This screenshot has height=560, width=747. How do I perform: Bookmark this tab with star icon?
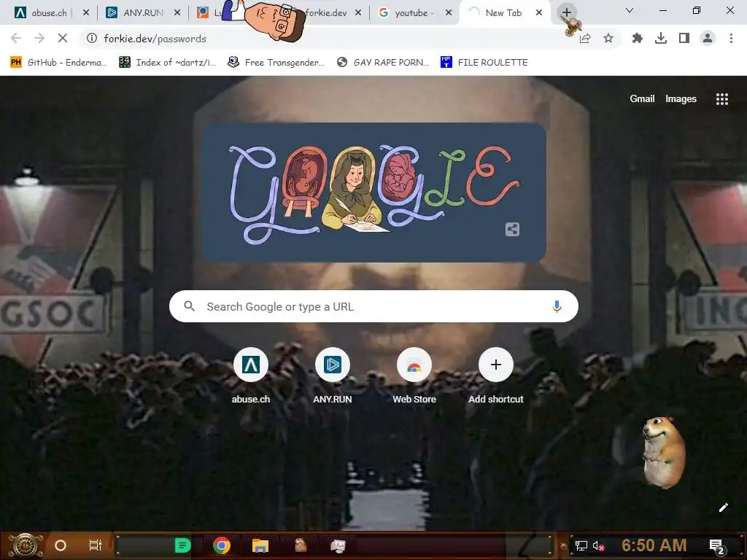coord(608,38)
